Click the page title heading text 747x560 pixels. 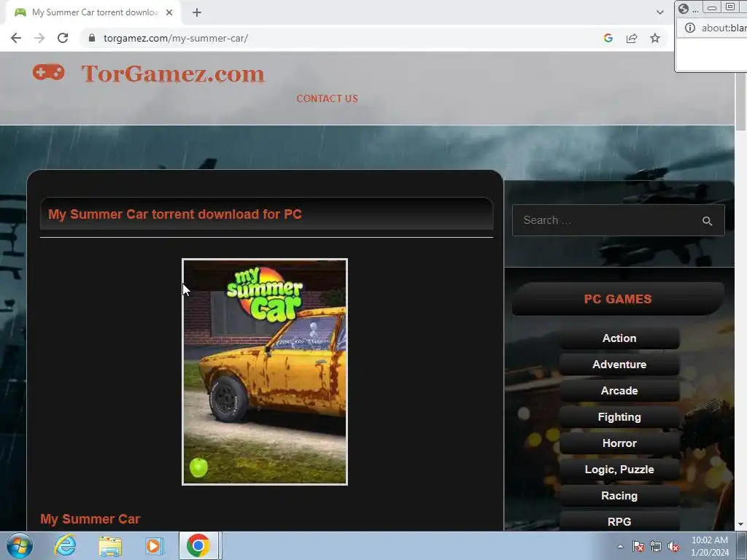click(175, 214)
